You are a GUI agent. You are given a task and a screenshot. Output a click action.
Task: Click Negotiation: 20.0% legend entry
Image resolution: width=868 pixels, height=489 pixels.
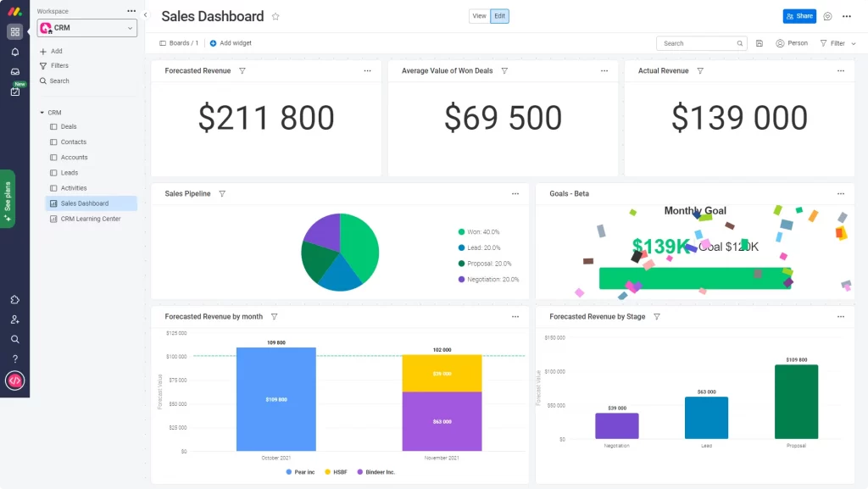[x=489, y=280]
